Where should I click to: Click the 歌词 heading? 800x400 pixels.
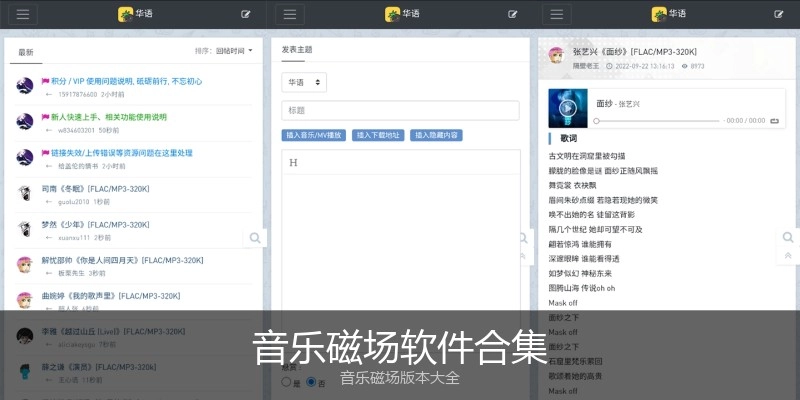569,138
